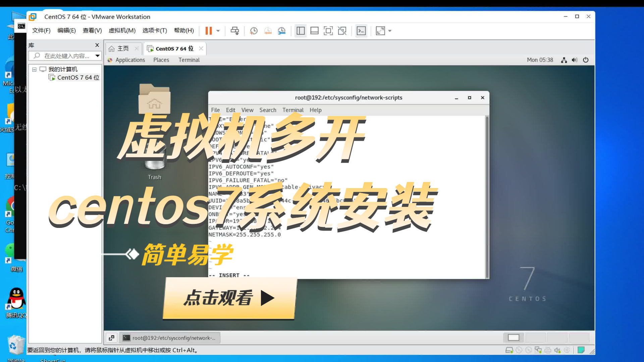Image resolution: width=644 pixels, height=362 pixels.
Task: Expand the stretch display dropdown arrow
Action: pyautogui.click(x=390, y=31)
